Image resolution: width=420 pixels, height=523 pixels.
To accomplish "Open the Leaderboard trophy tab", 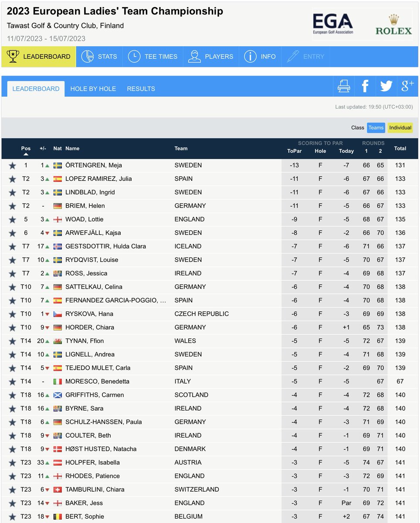I will click(x=39, y=57).
